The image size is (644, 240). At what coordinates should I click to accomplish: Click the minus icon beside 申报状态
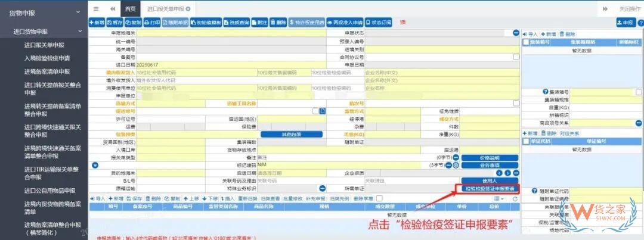point(516,32)
